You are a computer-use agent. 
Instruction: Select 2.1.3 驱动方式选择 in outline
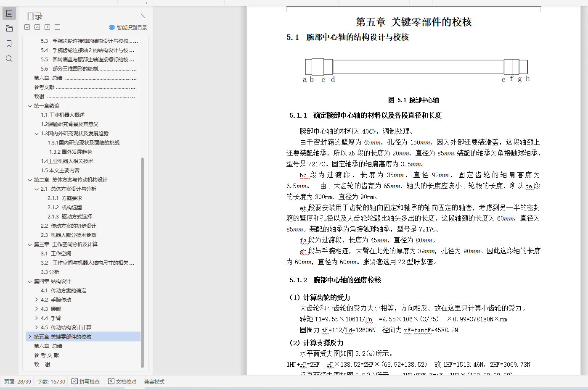tap(70, 217)
